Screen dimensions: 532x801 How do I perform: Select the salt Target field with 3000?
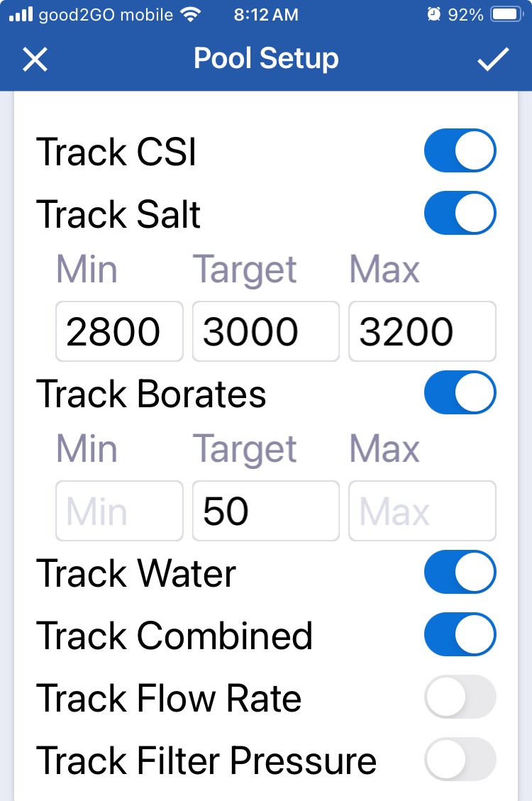click(266, 331)
